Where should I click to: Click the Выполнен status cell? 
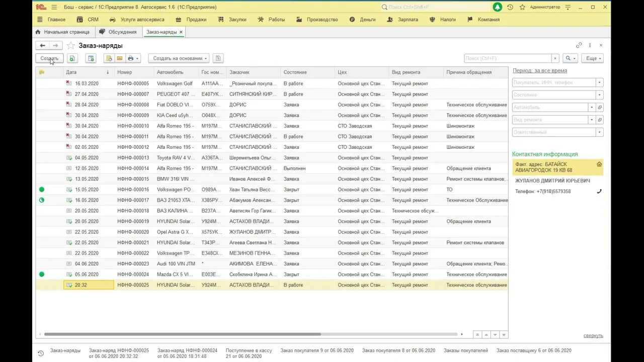307,168
